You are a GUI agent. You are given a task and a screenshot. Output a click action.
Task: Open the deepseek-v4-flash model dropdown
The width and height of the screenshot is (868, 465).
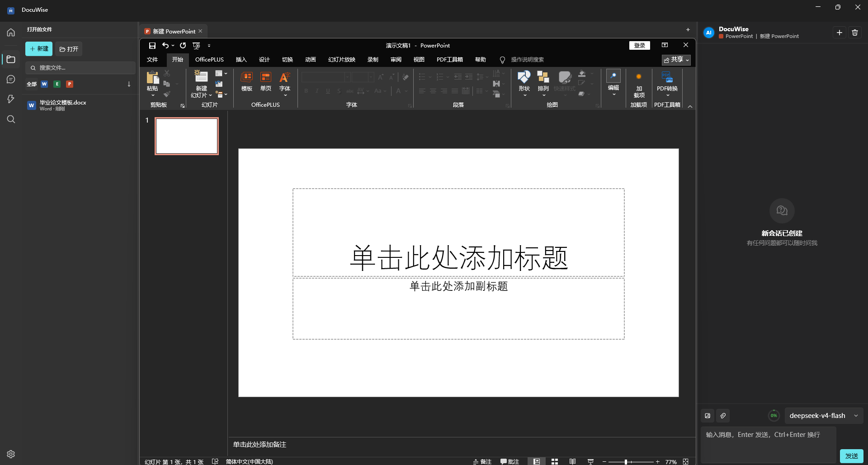coord(823,416)
